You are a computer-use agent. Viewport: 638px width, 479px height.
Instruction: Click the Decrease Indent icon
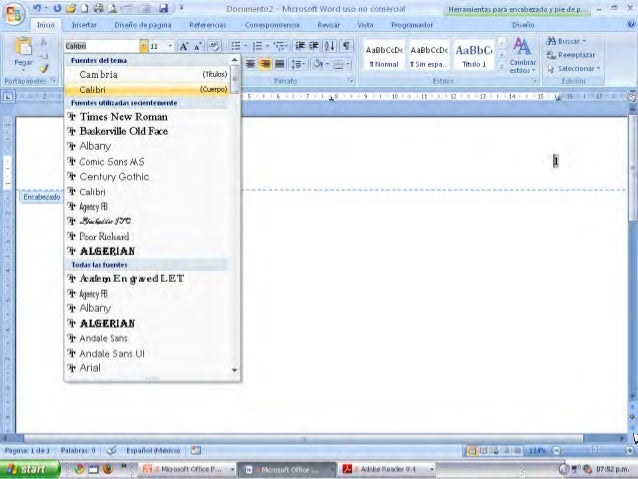[300, 46]
